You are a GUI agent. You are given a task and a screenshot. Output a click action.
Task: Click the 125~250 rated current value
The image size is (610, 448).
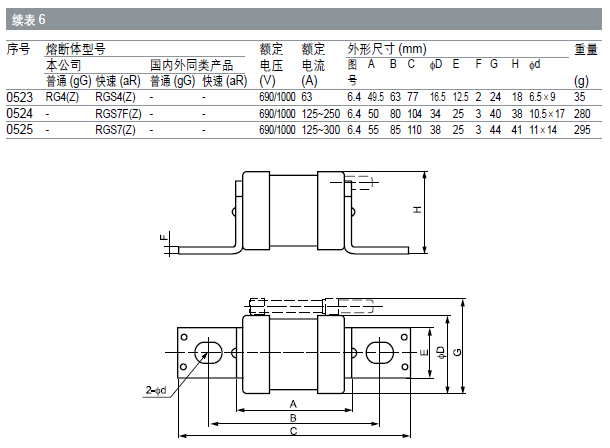tap(320, 114)
